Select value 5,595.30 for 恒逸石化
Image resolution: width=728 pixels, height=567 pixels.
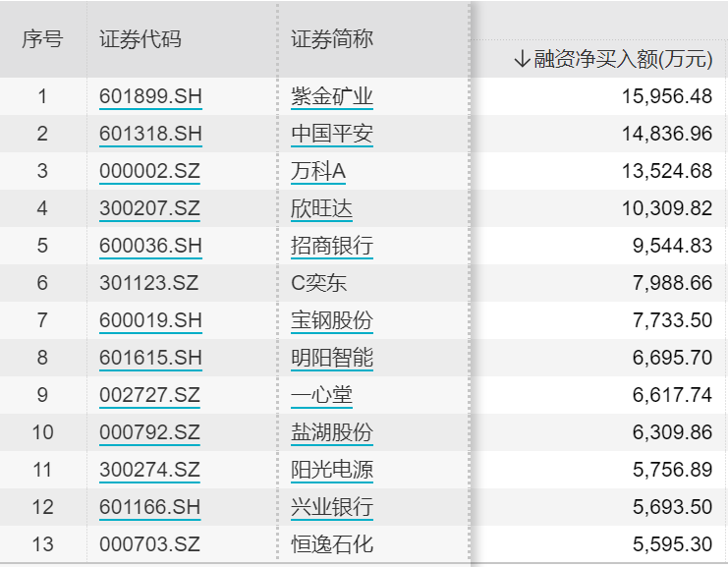point(672,544)
